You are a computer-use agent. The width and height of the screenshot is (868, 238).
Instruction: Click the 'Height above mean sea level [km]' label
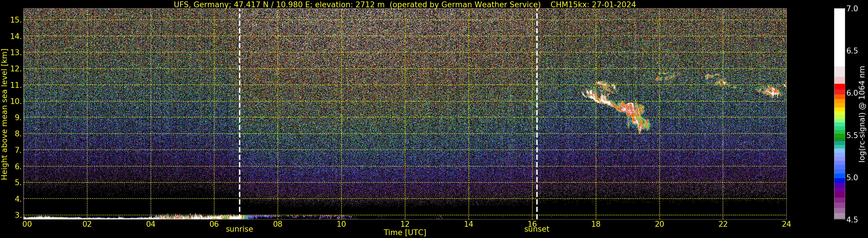click(x=4, y=114)
